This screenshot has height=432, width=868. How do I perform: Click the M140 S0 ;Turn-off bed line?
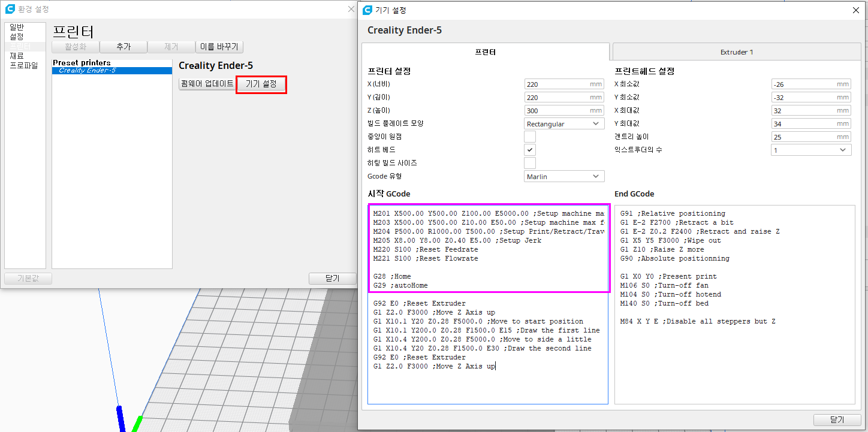click(664, 303)
